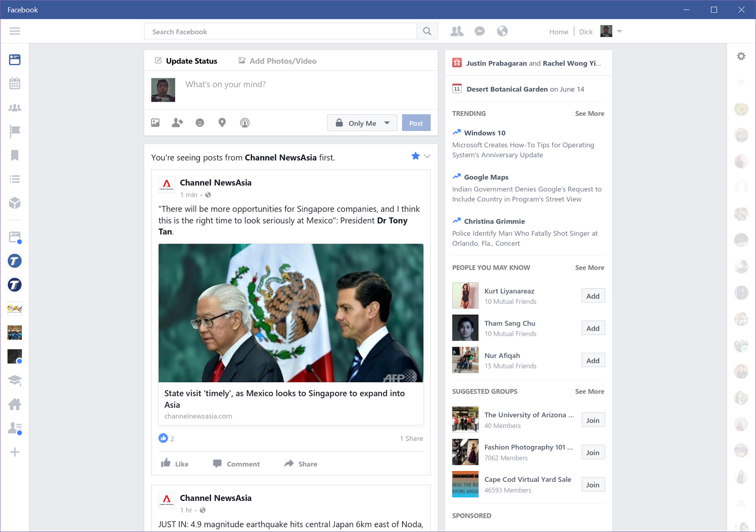Open the Groups icon in sidebar
Screen dimensions: 756x532
coord(15,108)
